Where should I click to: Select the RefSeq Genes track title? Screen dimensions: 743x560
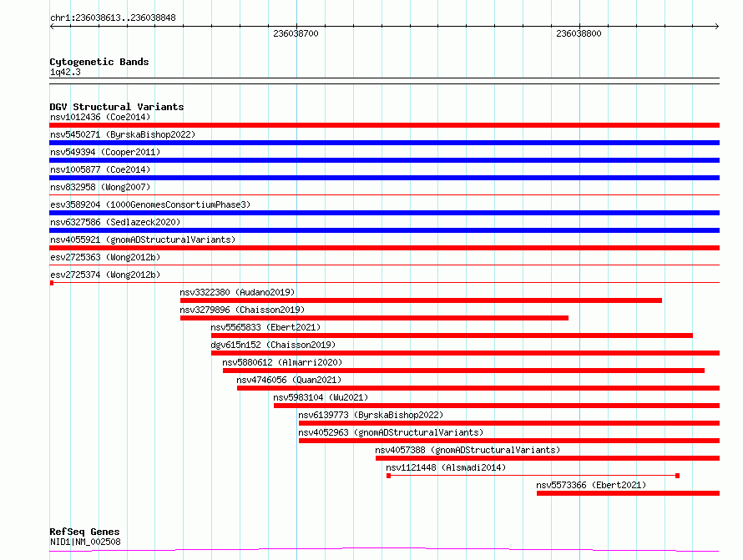coord(84,532)
